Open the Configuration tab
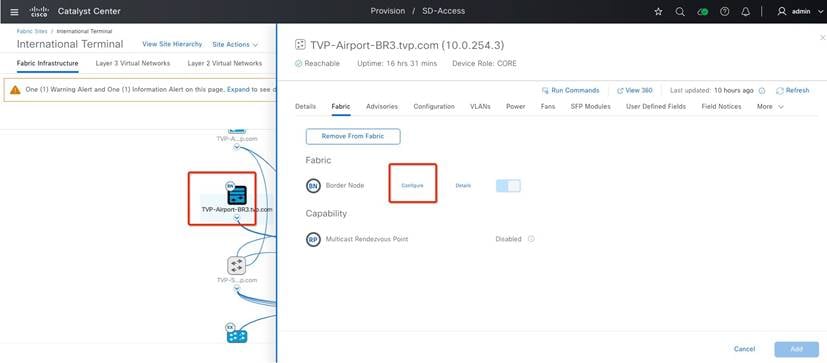 coord(434,107)
